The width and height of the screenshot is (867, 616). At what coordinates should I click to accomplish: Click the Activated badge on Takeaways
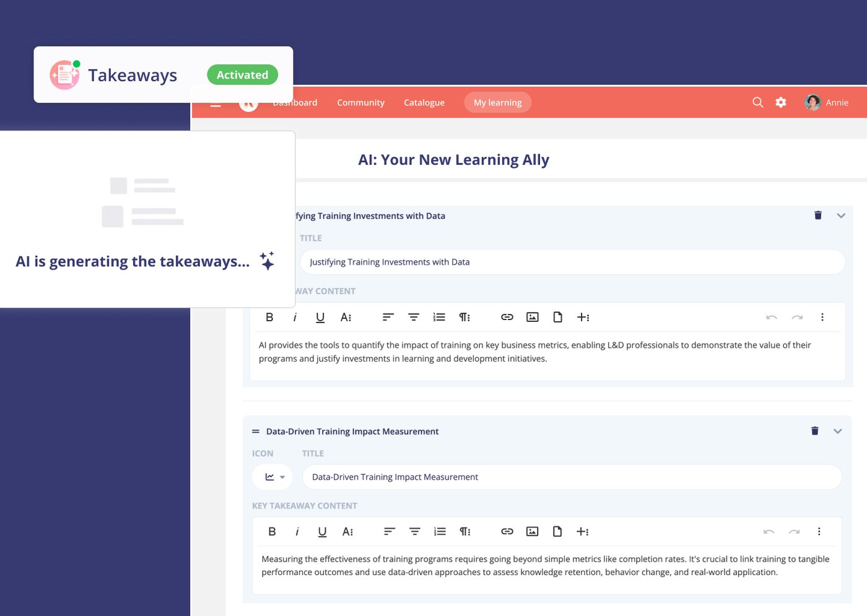[x=242, y=75]
